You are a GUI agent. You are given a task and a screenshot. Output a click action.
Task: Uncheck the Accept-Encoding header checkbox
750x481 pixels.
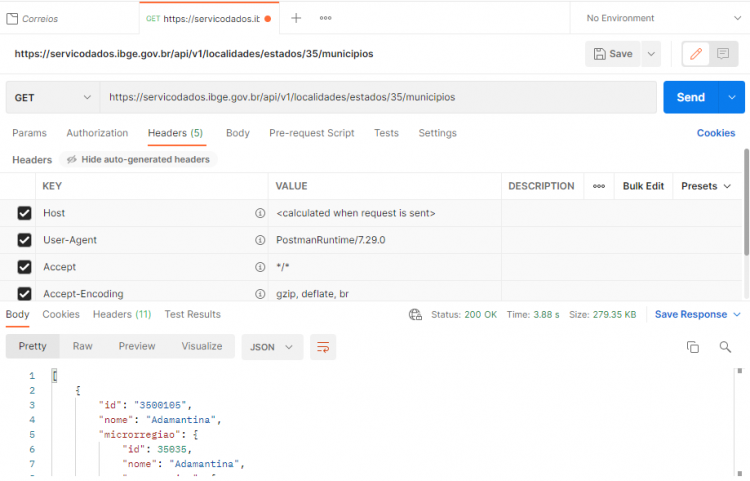(x=24, y=294)
